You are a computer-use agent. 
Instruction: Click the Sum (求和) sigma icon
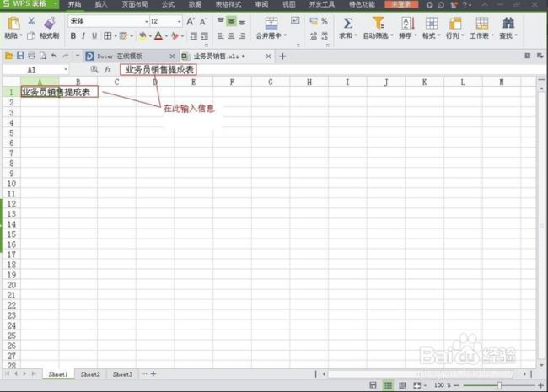tap(347, 24)
